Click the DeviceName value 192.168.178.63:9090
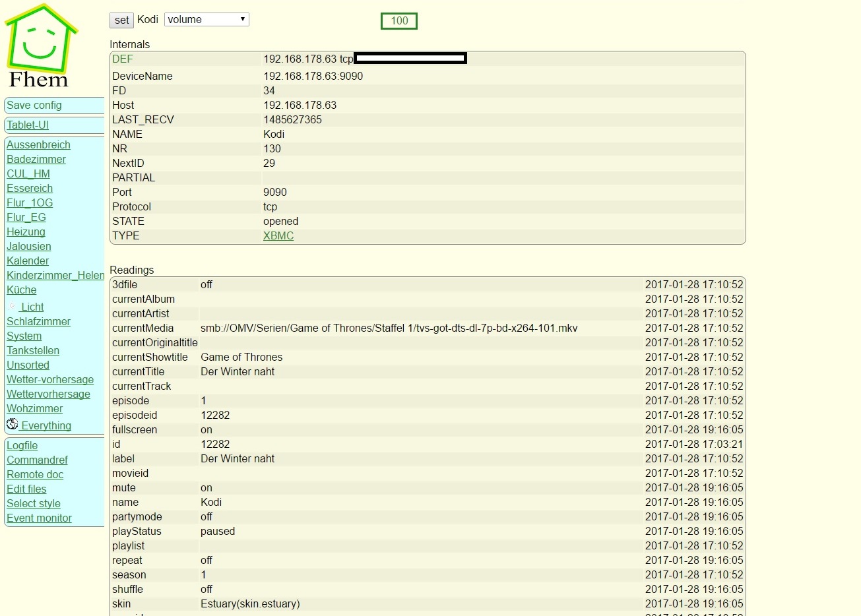861x616 pixels. click(313, 77)
